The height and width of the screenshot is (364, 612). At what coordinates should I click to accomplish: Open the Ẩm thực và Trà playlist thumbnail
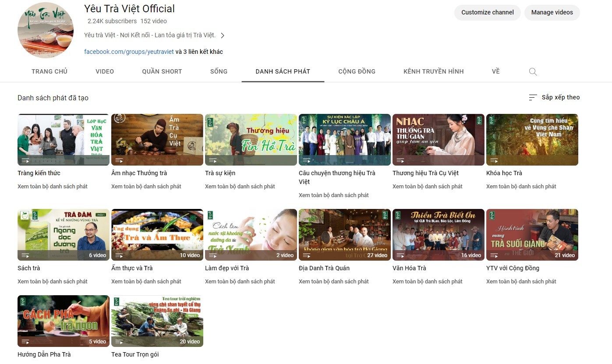coord(157,234)
